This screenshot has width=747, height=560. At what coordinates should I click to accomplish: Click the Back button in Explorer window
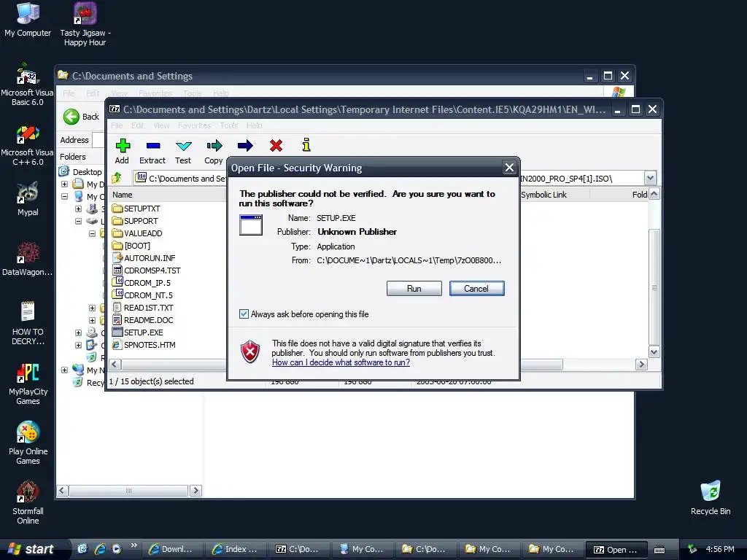tap(82, 117)
